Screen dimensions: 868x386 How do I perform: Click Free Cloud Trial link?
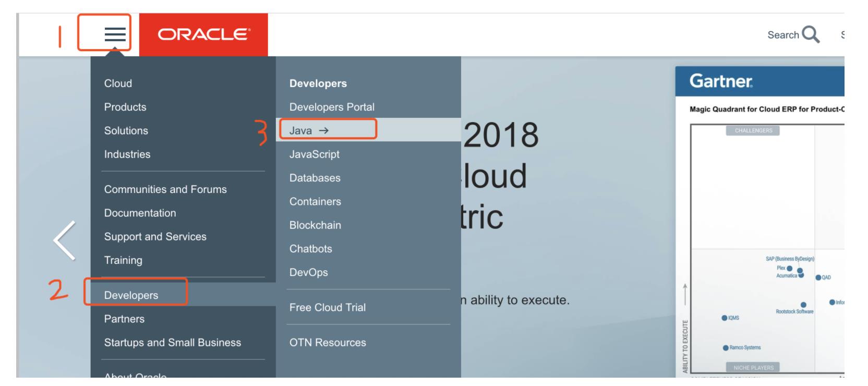328,307
